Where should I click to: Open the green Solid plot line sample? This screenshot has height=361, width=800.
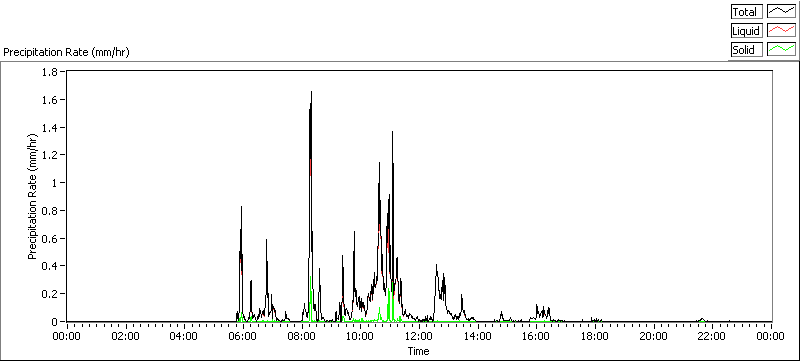pos(781,50)
